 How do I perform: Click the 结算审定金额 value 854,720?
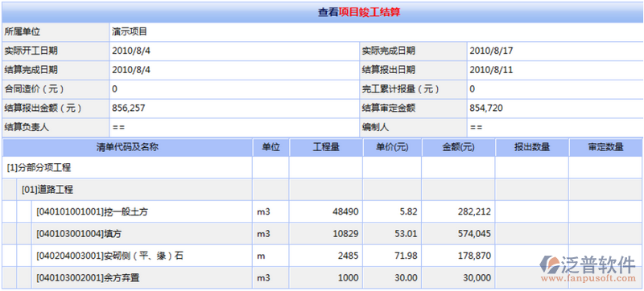click(x=486, y=109)
